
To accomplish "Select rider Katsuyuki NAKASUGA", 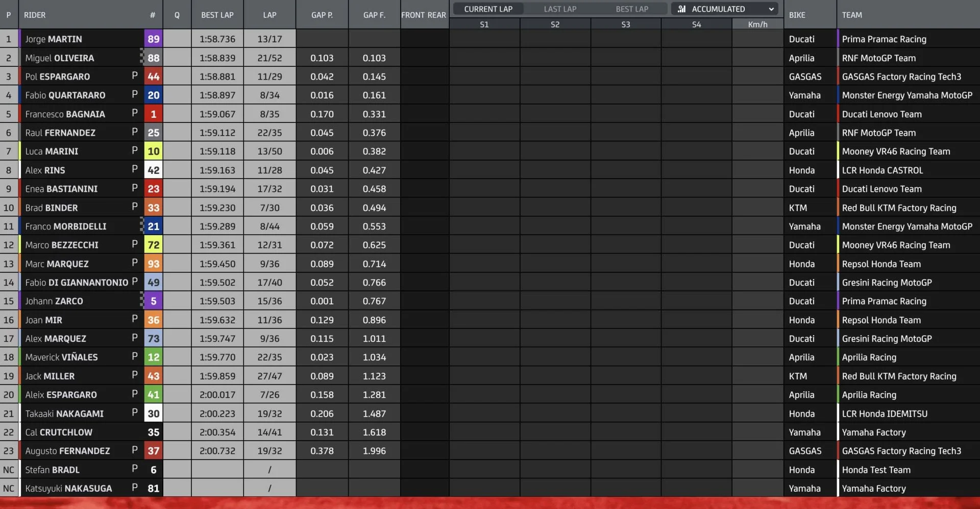I will (68, 489).
